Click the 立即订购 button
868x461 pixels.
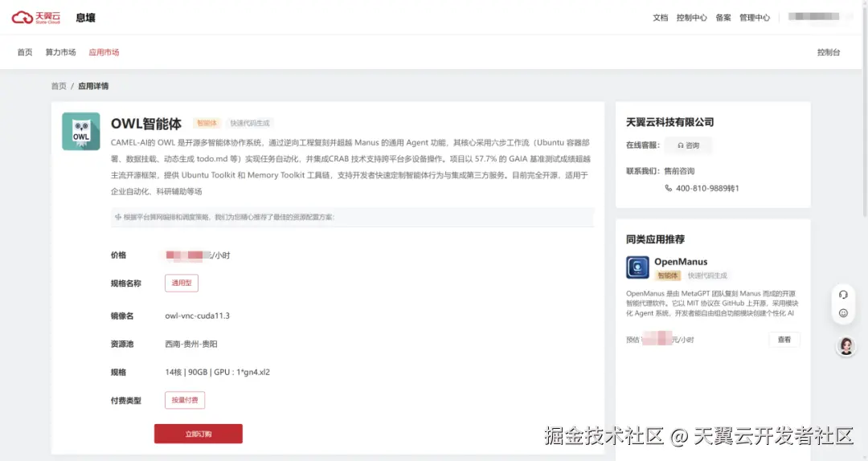(x=199, y=434)
